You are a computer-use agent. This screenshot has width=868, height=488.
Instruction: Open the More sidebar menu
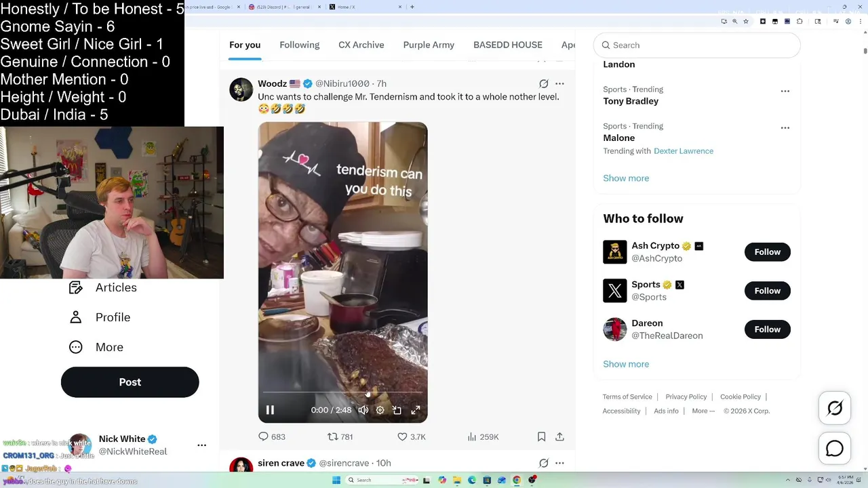(96, 347)
